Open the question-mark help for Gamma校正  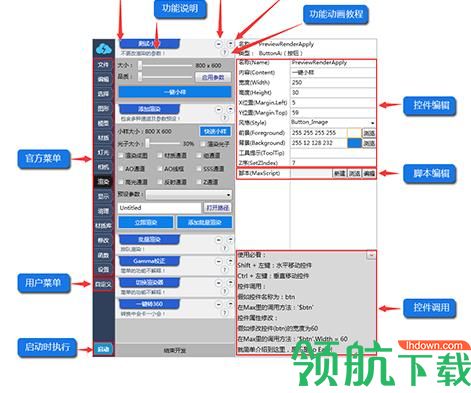click(225, 270)
